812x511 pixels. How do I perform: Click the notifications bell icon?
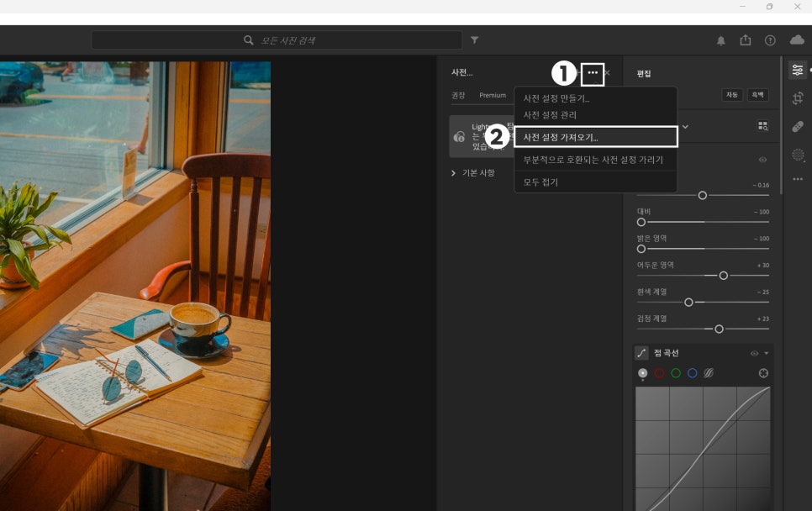coord(720,40)
